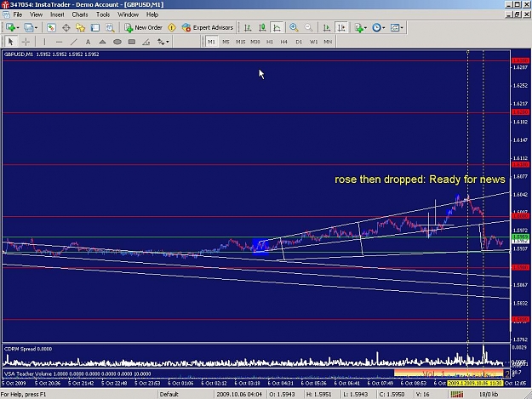This screenshot has width=532, height=399.
Task: Click the GBPUSD,M1 chart header text
Action: pos(52,54)
